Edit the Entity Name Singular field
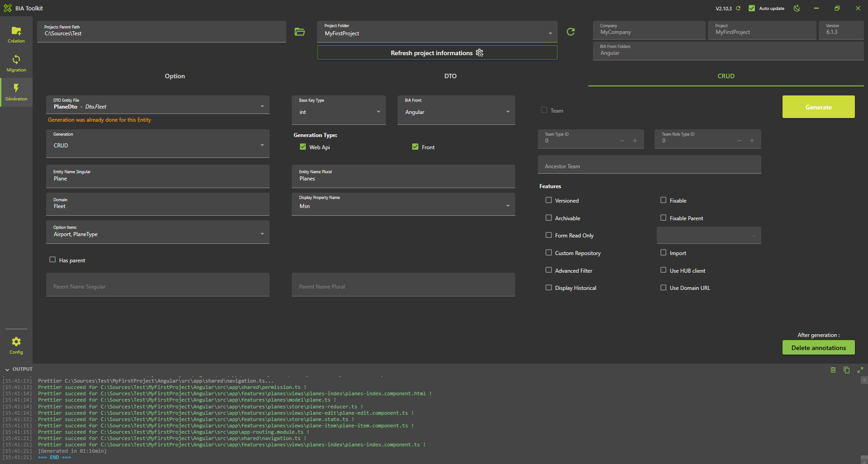Viewport: 868px width, 464px height. tap(158, 176)
